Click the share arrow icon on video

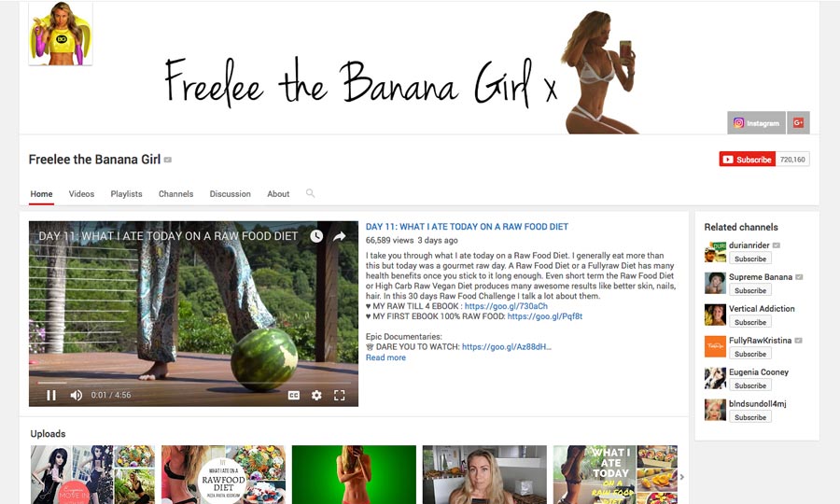(x=340, y=236)
